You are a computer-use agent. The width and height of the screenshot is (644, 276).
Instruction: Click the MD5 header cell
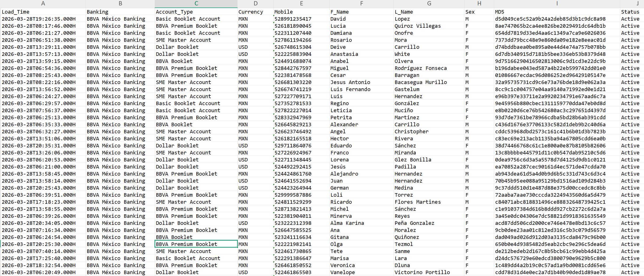[x=557, y=12]
